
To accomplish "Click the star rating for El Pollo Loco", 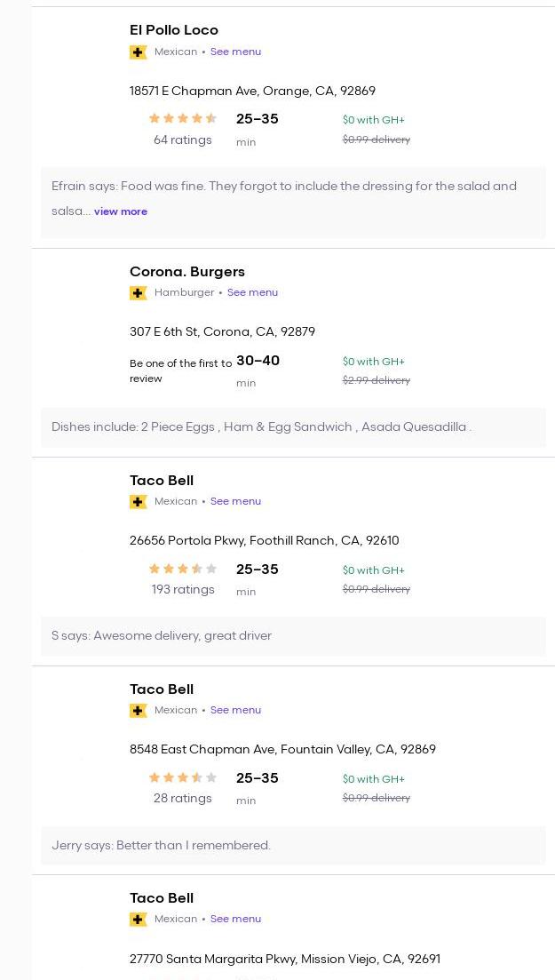I will click(x=182, y=119).
